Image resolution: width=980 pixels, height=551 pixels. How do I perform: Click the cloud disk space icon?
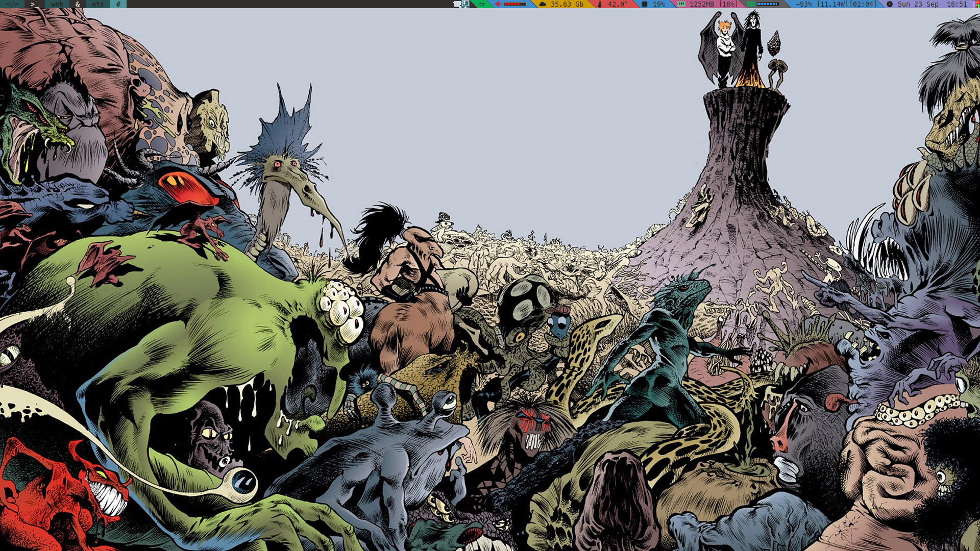click(x=543, y=4)
